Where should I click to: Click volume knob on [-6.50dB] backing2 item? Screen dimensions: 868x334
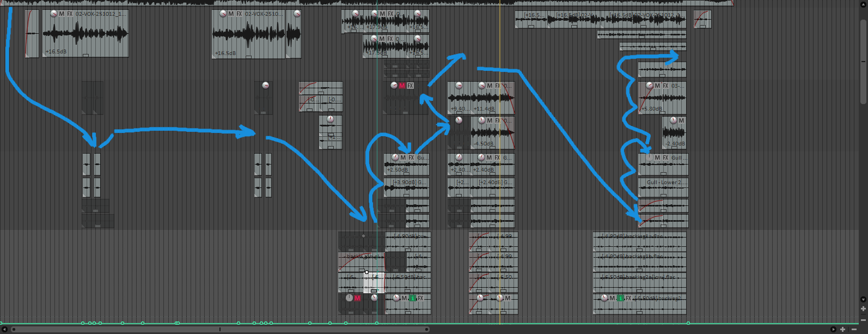[x=604, y=298]
